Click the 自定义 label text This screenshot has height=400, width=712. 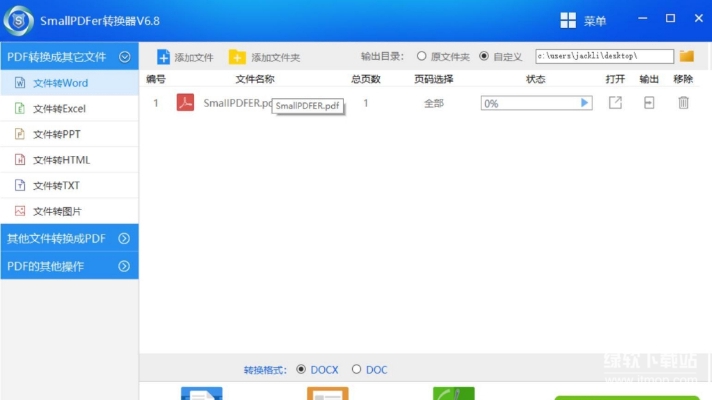[x=508, y=57]
